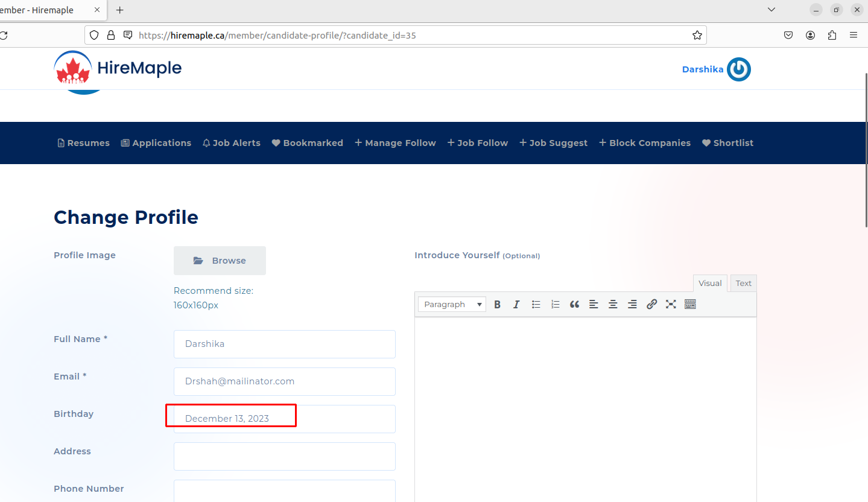The width and height of the screenshot is (868, 502).
Task: Click the HireMaple logo
Action: [x=118, y=68]
